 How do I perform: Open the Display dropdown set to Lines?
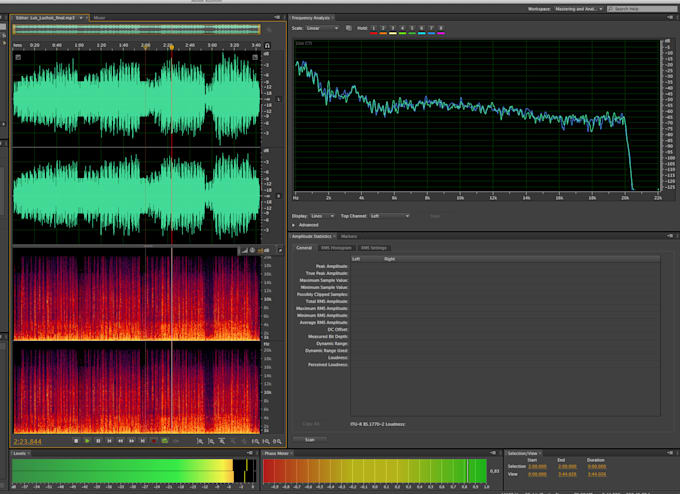click(x=322, y=215)
